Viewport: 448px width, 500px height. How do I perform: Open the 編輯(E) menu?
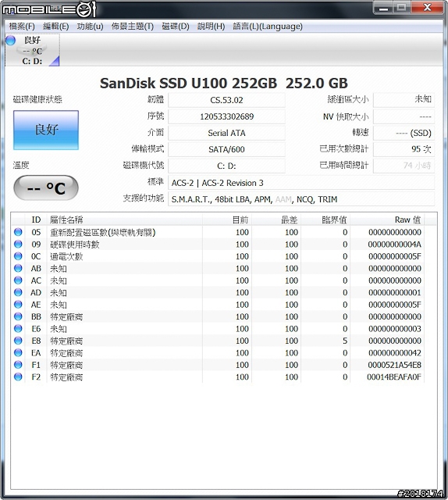(x=55, y=26)
